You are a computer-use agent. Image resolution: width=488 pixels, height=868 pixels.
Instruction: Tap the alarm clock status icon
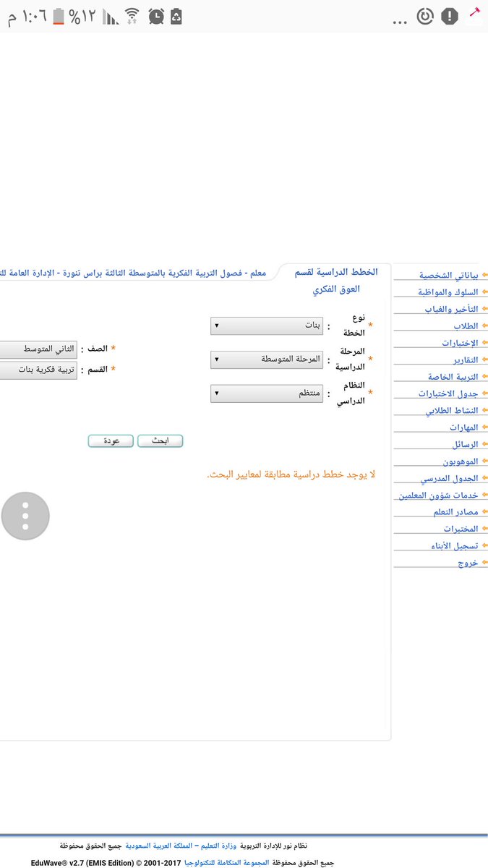155,16
